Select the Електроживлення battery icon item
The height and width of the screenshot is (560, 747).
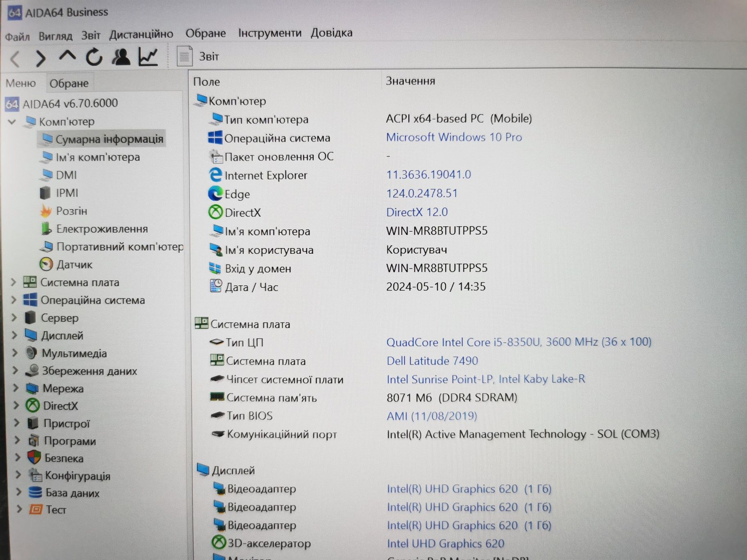pyautogui.click(x=94, y=229)
